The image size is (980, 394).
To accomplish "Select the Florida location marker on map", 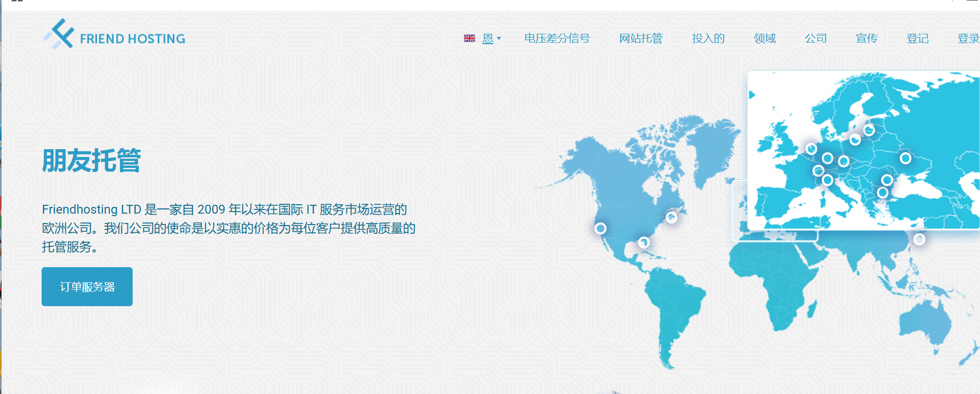I will click(644, 242).
